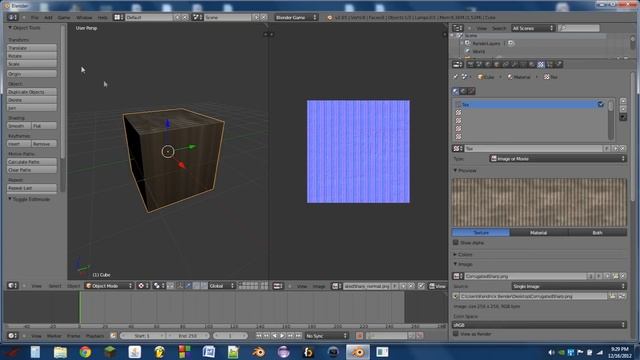Collapse the Object Tools panel
This screenshot has width=640, height=360.
[x=11, y=28]
